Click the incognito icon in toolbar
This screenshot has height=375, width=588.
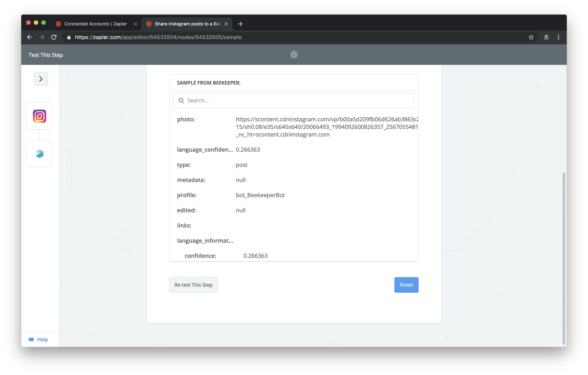click(546, 37)
